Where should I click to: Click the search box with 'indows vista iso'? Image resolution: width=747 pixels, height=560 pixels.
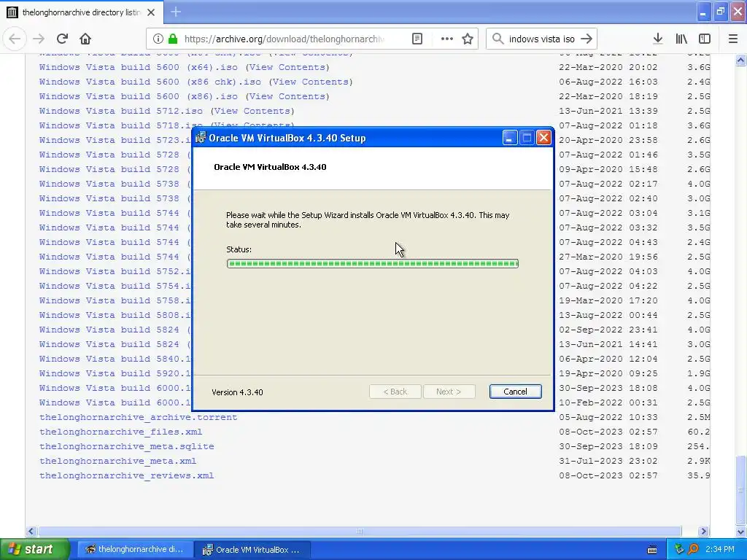pos(541,39)
